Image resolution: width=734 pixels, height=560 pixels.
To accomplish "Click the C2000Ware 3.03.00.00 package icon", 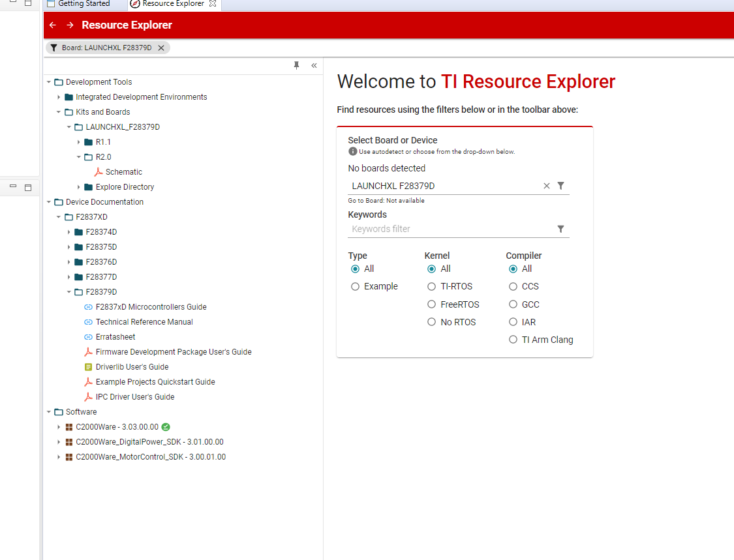I will tap(69, 426).
